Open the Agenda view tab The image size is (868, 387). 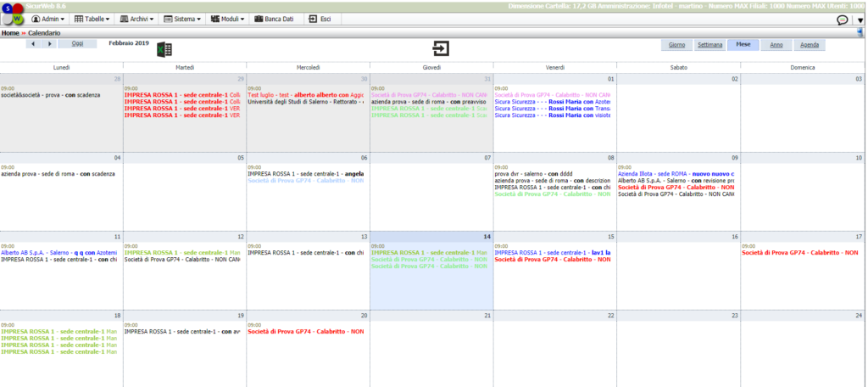pos(810,45)
